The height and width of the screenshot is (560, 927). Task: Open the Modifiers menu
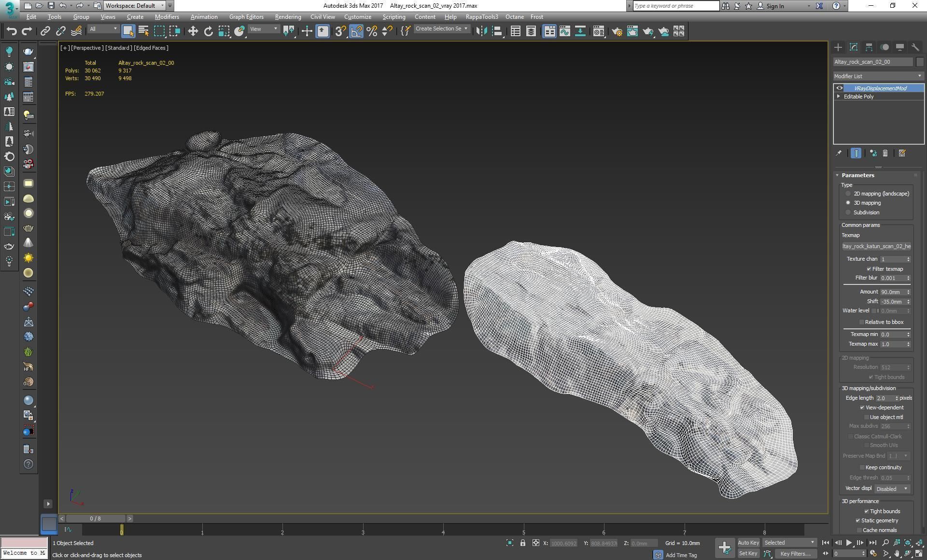point(167,17)
